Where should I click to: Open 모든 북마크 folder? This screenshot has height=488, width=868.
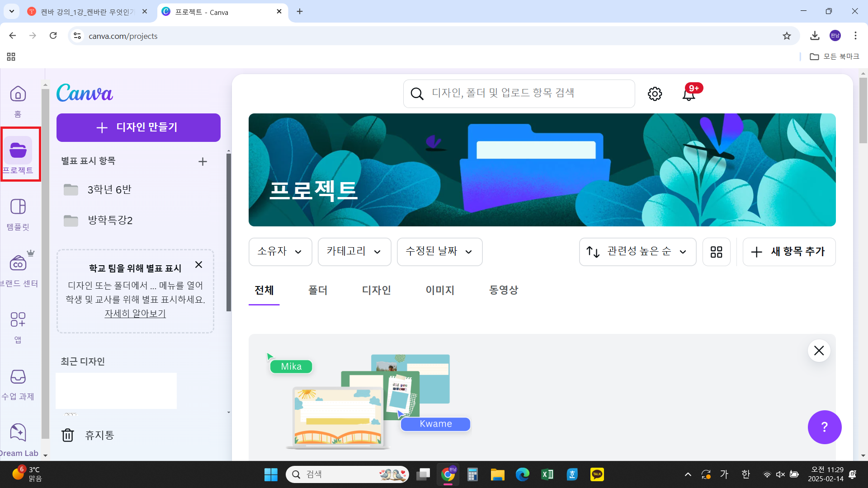coord(835,56)
